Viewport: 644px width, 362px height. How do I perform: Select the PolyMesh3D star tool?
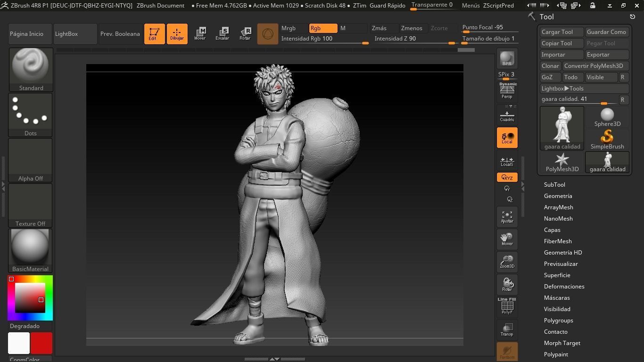[562, 162]
